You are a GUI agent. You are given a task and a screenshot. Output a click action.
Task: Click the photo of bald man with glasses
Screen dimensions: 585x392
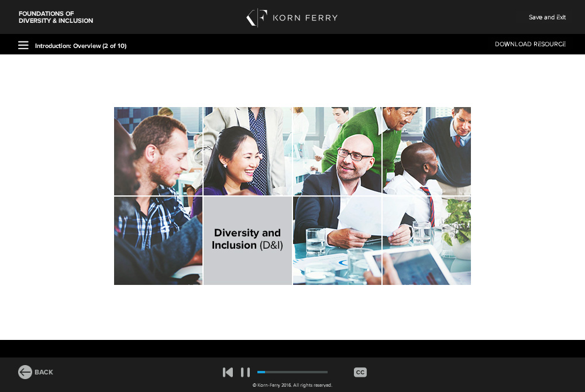pos(337,151)
